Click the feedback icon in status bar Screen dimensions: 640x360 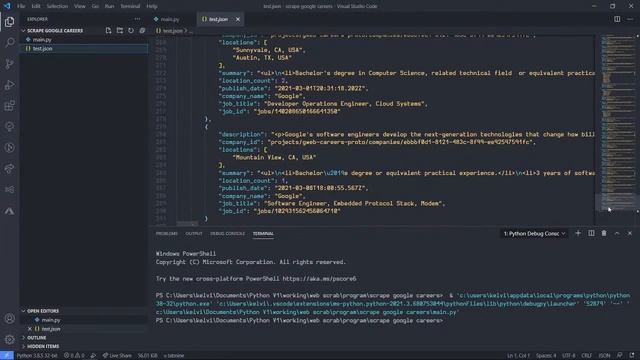pos(620,356)
